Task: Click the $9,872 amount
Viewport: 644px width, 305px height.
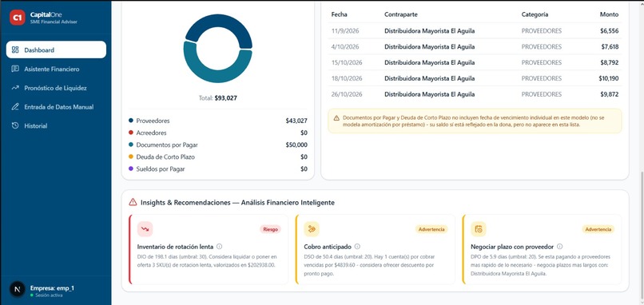Action: click(x=609, y=94)
